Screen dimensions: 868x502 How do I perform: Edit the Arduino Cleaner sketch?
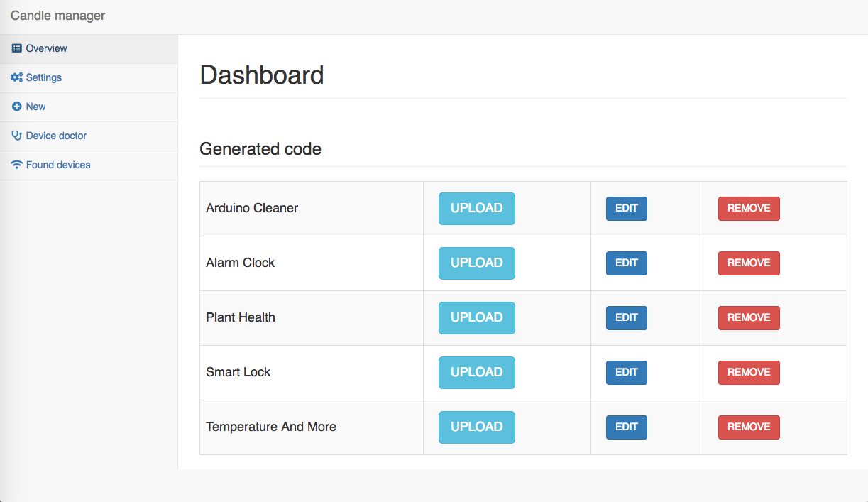(x=626, y=209)
